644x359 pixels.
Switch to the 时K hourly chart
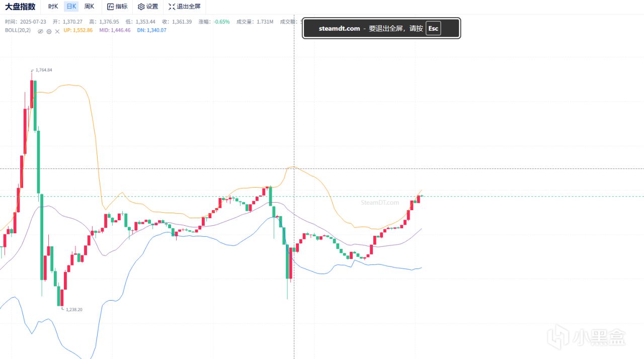click(x=53, y=7)
